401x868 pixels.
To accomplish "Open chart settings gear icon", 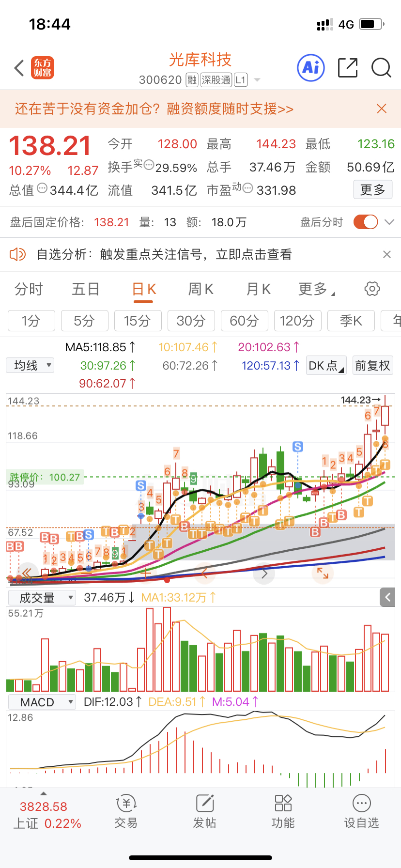I will [372, 289].
